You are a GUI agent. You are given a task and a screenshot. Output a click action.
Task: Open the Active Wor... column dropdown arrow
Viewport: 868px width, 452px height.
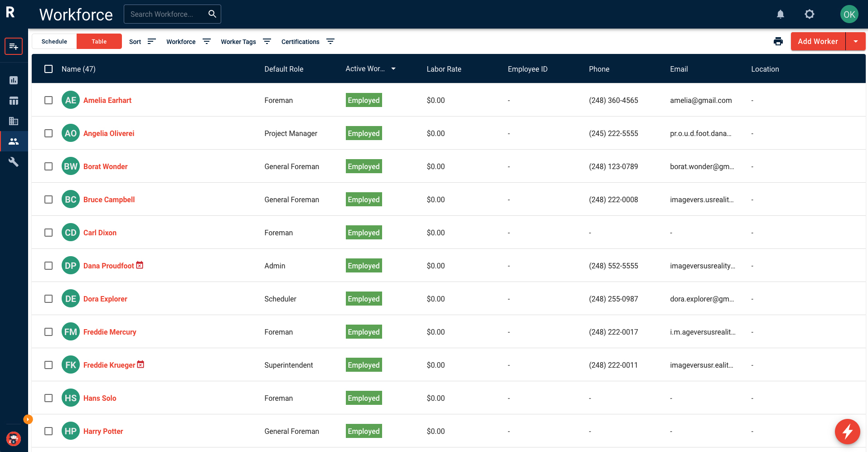point(393,69)
